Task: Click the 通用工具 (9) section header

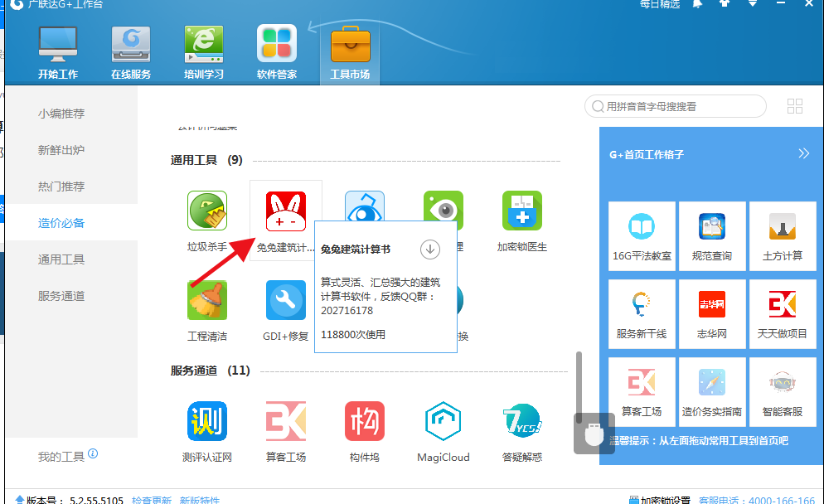Action: coord(206,160)
